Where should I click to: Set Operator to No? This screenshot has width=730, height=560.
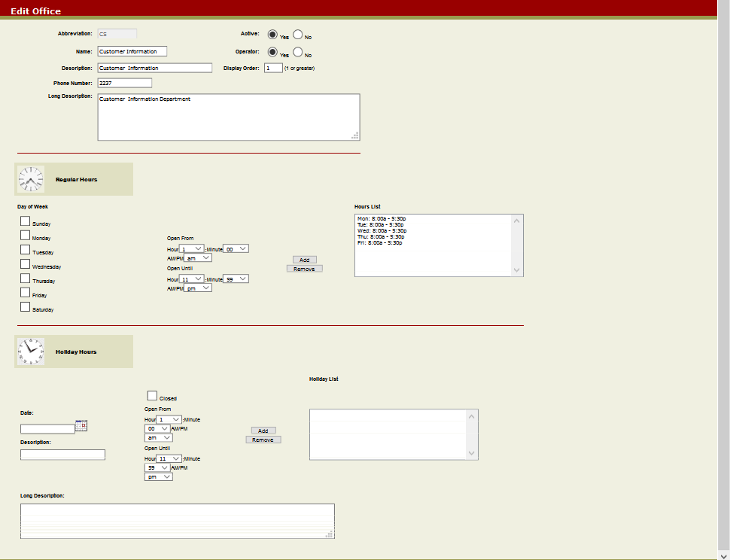pyautogui.click(x=298, y=53)
